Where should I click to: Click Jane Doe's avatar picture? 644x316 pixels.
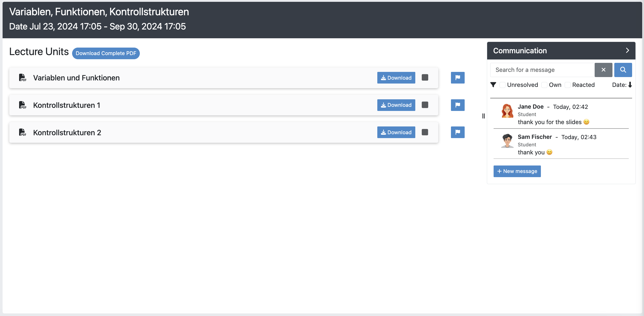[507, 111]
